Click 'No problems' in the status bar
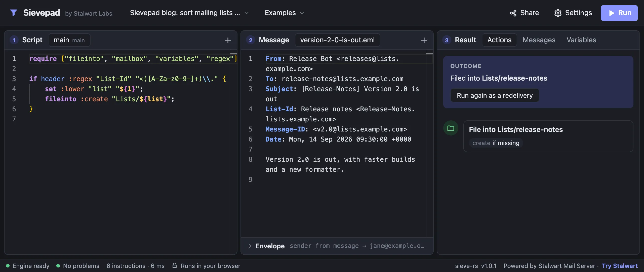Screen dimensions: 644x272 81,266
